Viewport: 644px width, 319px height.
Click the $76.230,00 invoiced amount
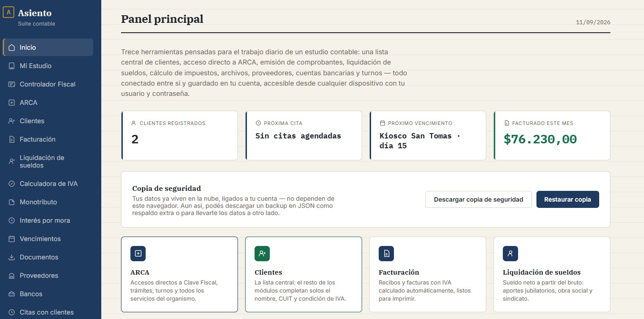[540, 139]
